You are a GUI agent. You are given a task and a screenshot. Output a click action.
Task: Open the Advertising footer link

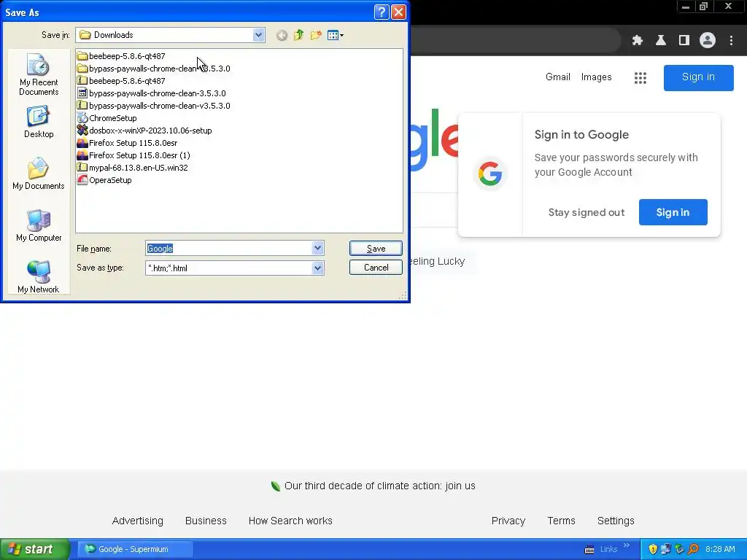(138, 521)
